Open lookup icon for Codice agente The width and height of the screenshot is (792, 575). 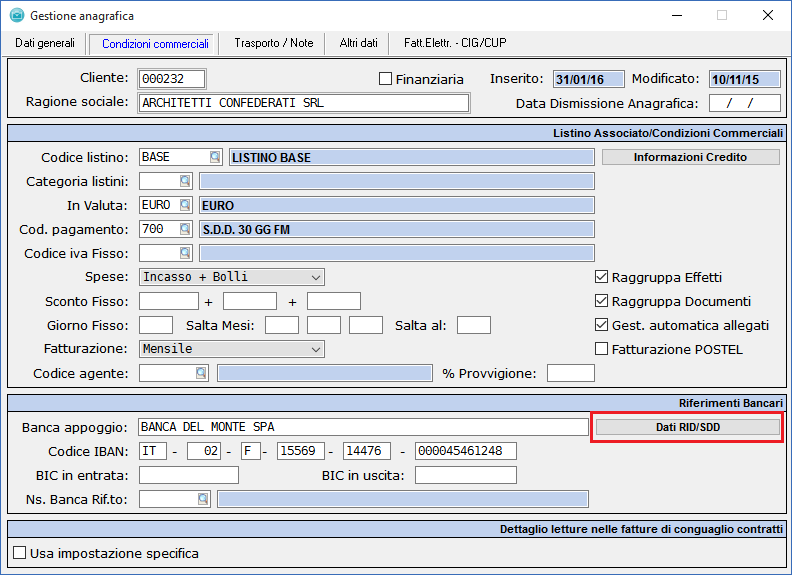(x=201, y=373)
